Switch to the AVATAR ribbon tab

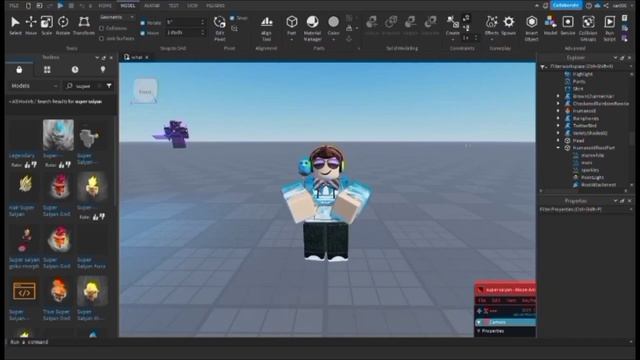[x=152, y=6]
